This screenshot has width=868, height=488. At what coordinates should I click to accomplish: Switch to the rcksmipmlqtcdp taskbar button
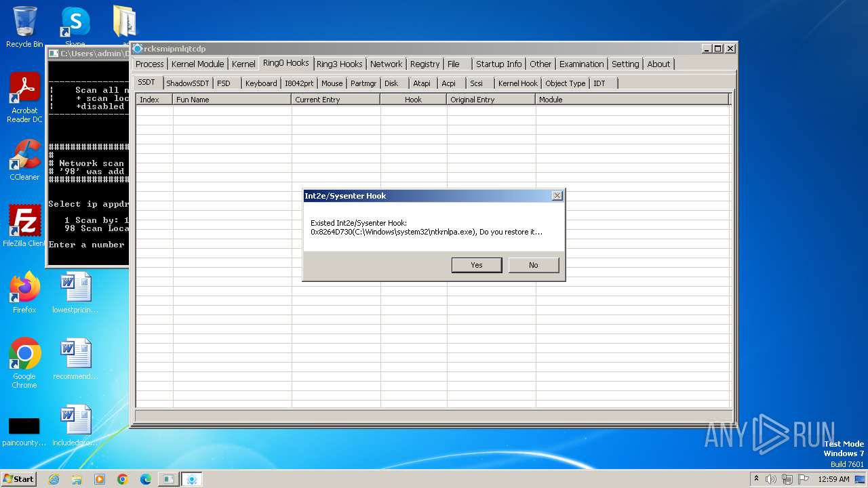tap(192, 479)
